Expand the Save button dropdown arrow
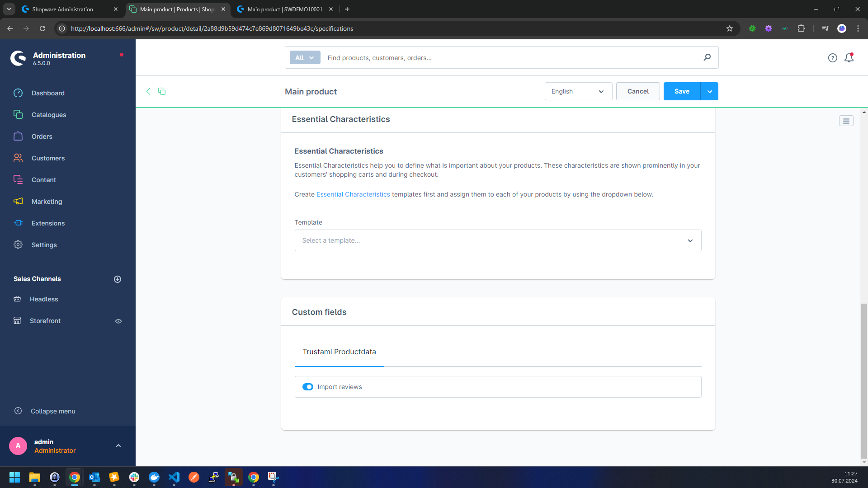 point(709,91)
